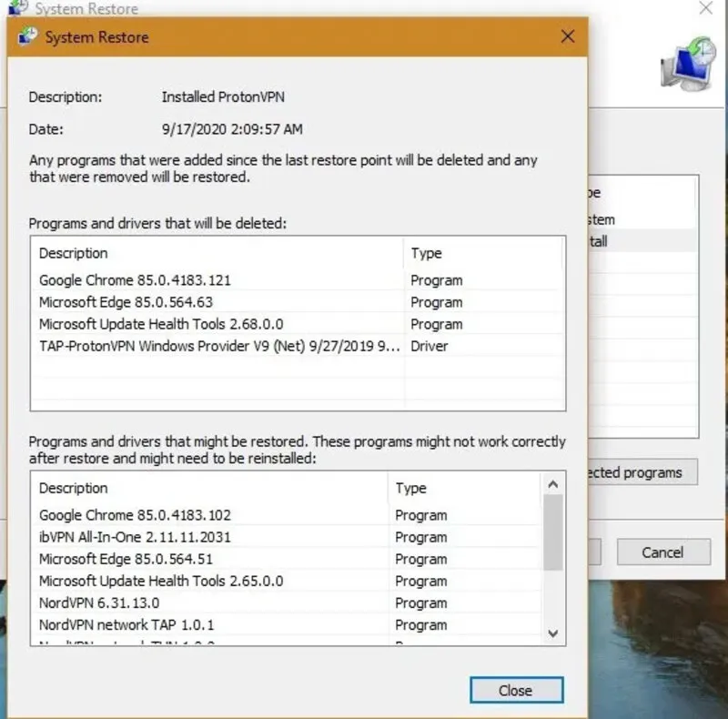Select Microsoft Update Health Tools 2.68.0.0
728x719 pixels.
point(161,324)
